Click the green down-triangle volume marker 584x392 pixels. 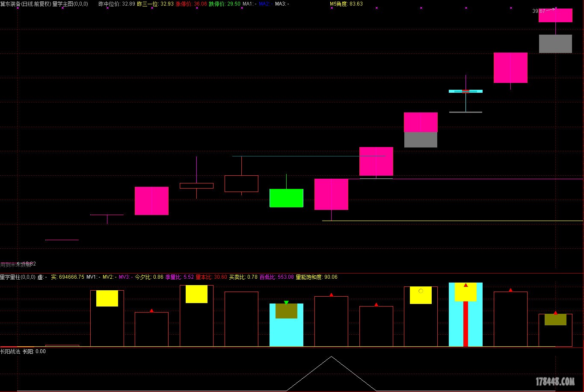286,303
